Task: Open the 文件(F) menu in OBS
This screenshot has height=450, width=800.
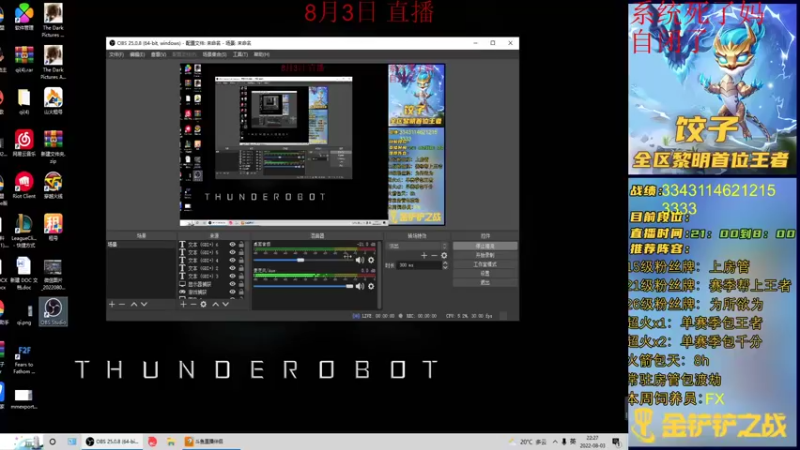Action: [116, 55]
